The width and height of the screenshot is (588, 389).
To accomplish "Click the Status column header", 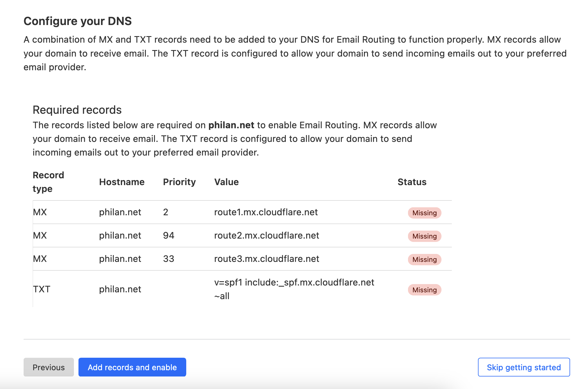I will tap(412, 182).
